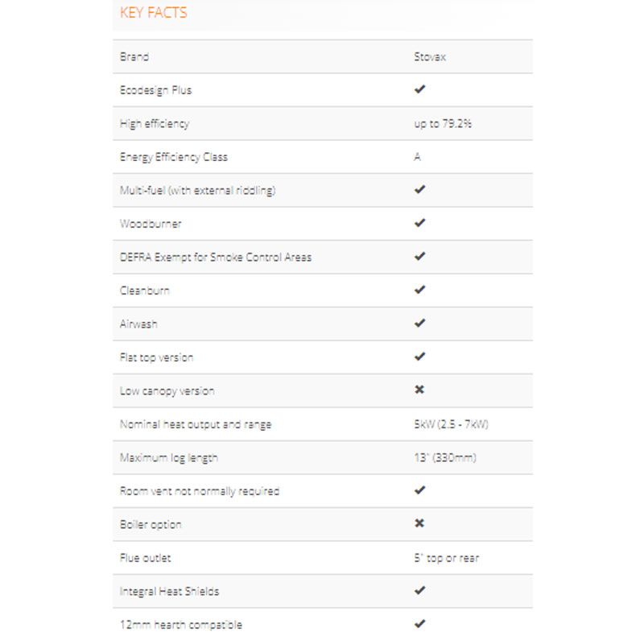The height and width of the screenshot is (644, 644).
Task: Click the Room vent checkmark icon
Action: (x=419, y=490)
